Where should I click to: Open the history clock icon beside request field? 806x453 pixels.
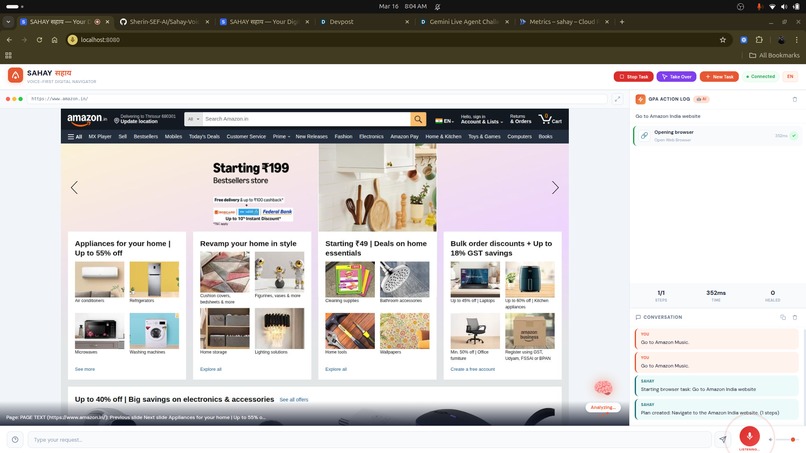15,440
